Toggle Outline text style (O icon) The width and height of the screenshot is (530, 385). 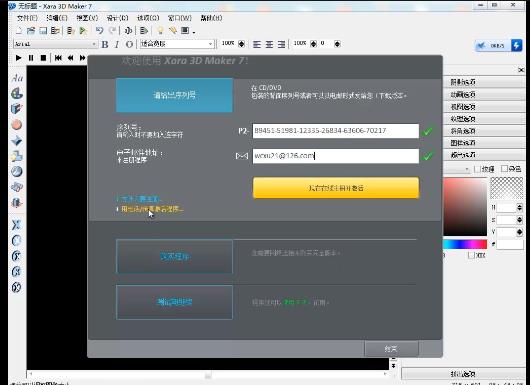pyautogui.click(x=129, y=44)
